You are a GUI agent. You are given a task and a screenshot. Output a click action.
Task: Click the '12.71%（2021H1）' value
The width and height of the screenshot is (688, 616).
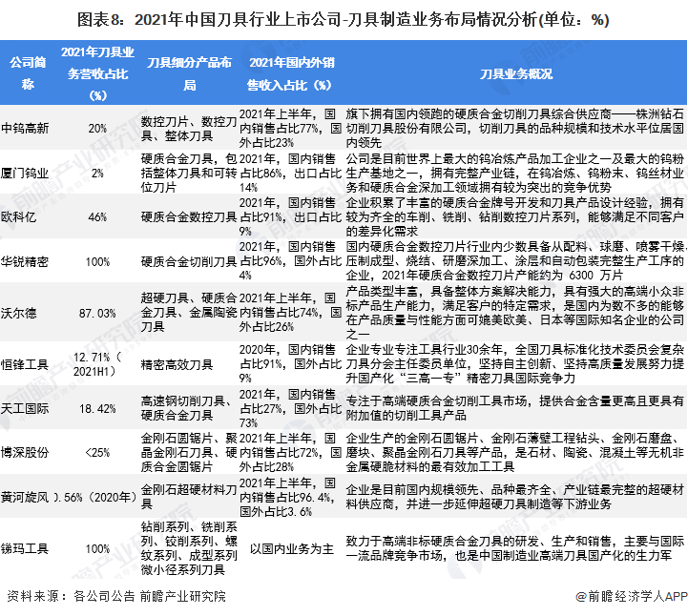click(97, 364)
